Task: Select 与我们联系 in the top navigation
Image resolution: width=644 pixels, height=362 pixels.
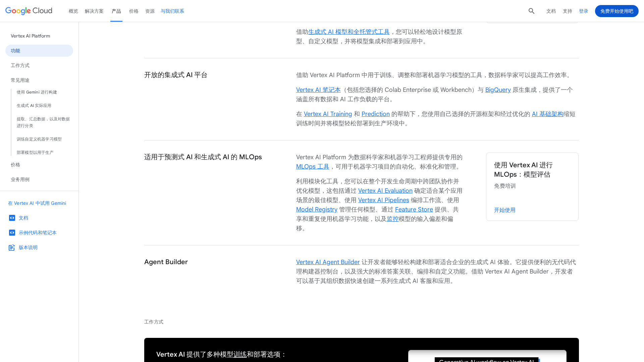Action: click(x=172, y=11)
